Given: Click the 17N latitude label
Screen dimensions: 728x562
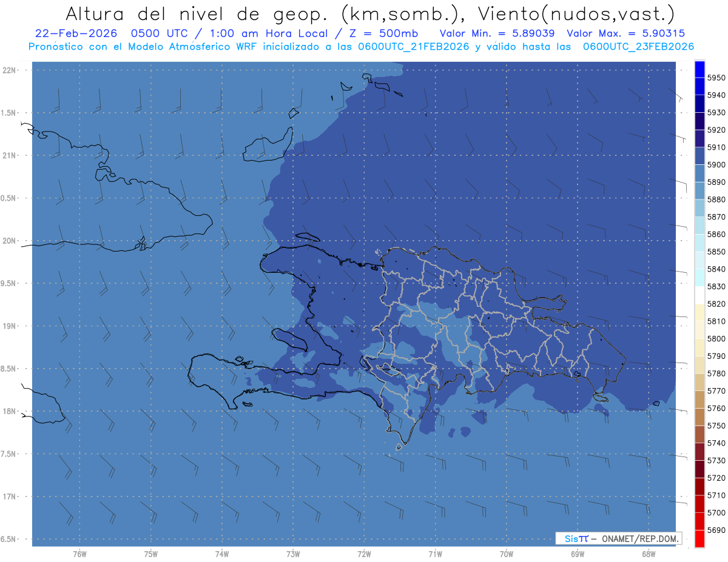Looking at the screenshot, I should pos(8,496).
